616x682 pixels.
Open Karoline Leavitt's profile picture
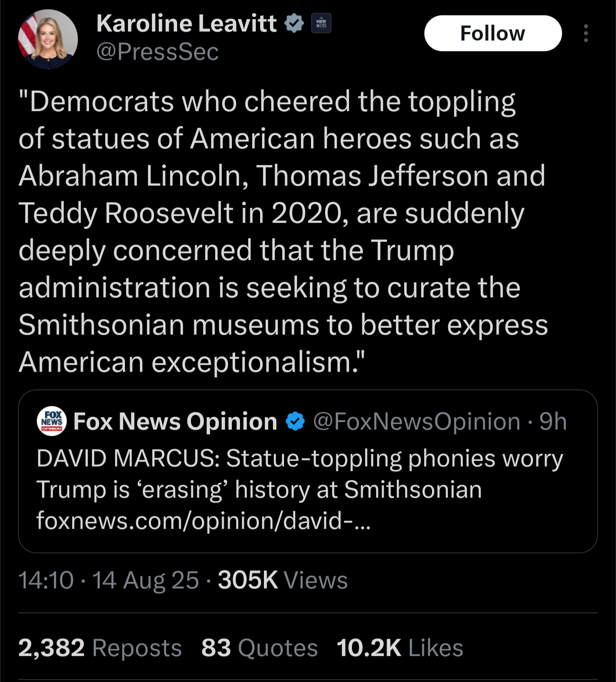pyautogui.click(x=48, y=39)
